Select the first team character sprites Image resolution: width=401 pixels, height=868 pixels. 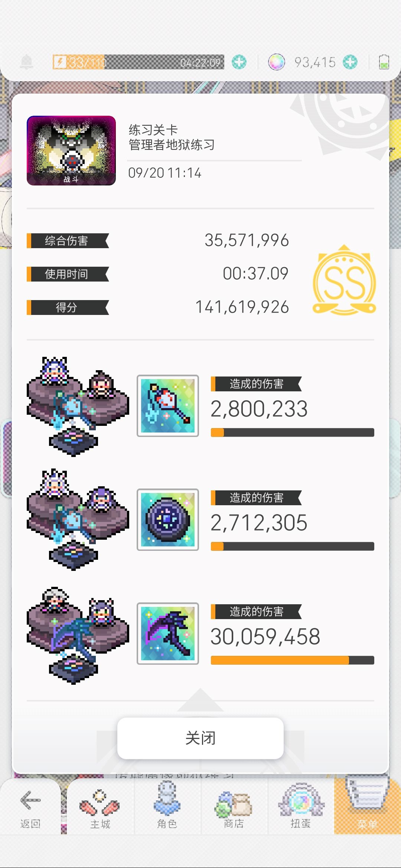tap(78, 406)
